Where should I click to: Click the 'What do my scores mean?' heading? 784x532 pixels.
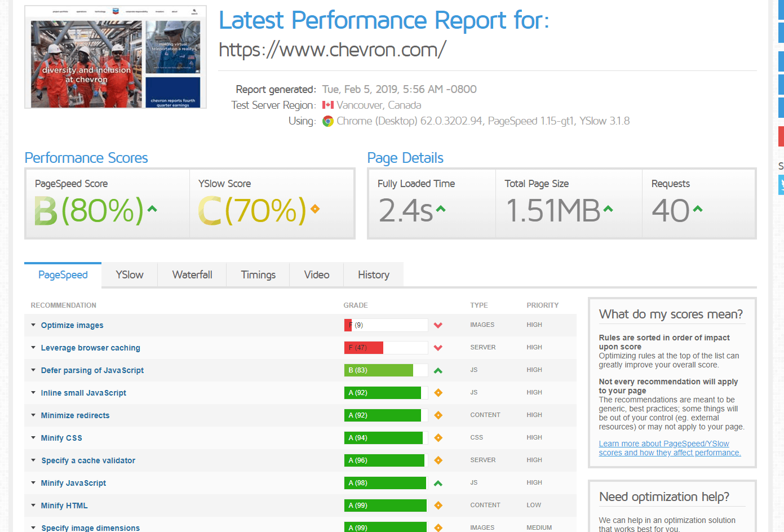[671, 314]
